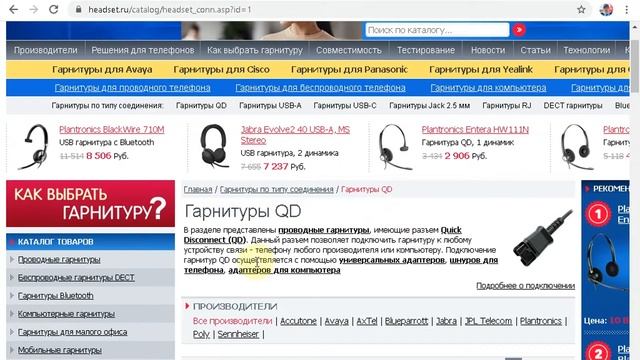Click the browser forward arrow

(x=33, y=9)
